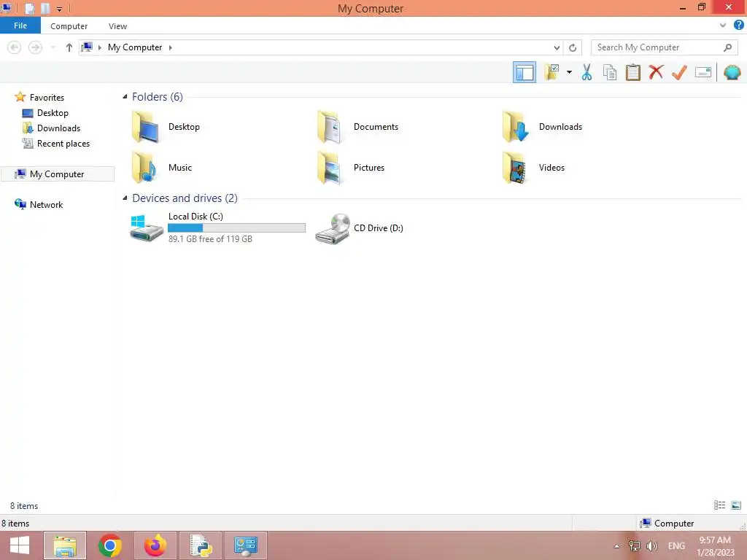Image resolution: width=747 pixels, height=560 pixels.
Task: Open the Python file taskbar icon
Action: click(x=201, y=545)
